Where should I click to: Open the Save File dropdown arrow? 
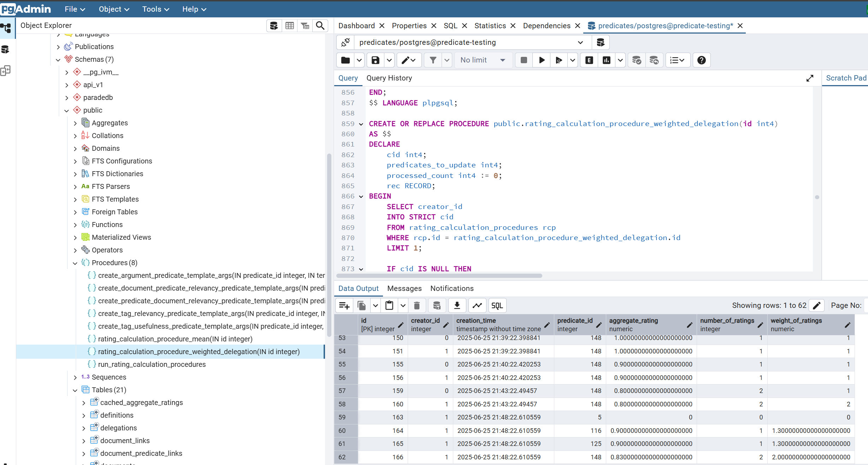pyautogui.click(x=389, y=60)
